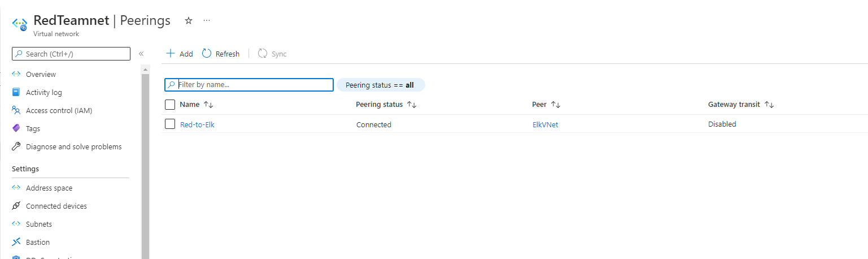Click the Activity log icon
Screen dimensions: 868x259
[16, 92]
